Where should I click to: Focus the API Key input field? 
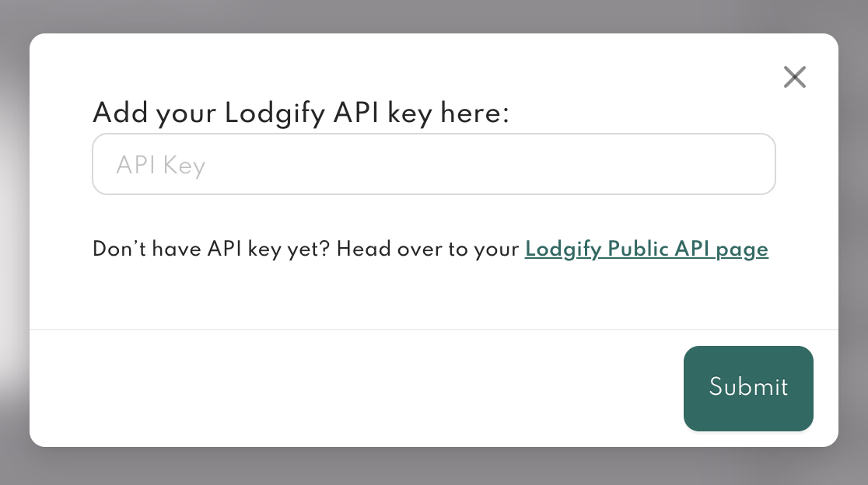pos(433,165)
